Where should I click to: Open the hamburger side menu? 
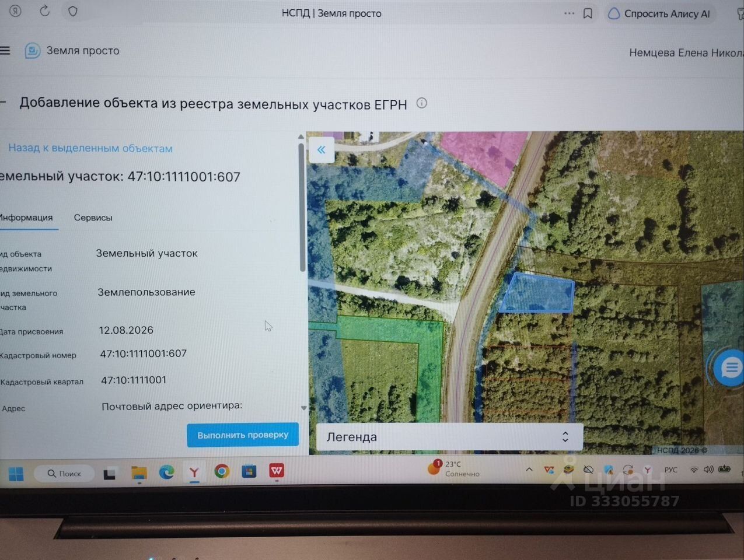[5, 51]
